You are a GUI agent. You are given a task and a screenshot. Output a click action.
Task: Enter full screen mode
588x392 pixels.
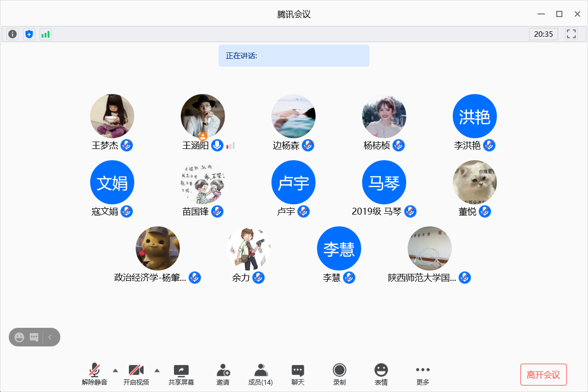click(x=571, y=34)
